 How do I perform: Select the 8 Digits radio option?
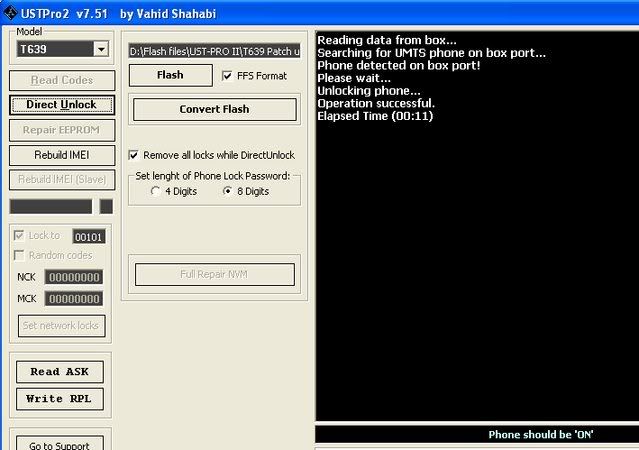[227, 191]
